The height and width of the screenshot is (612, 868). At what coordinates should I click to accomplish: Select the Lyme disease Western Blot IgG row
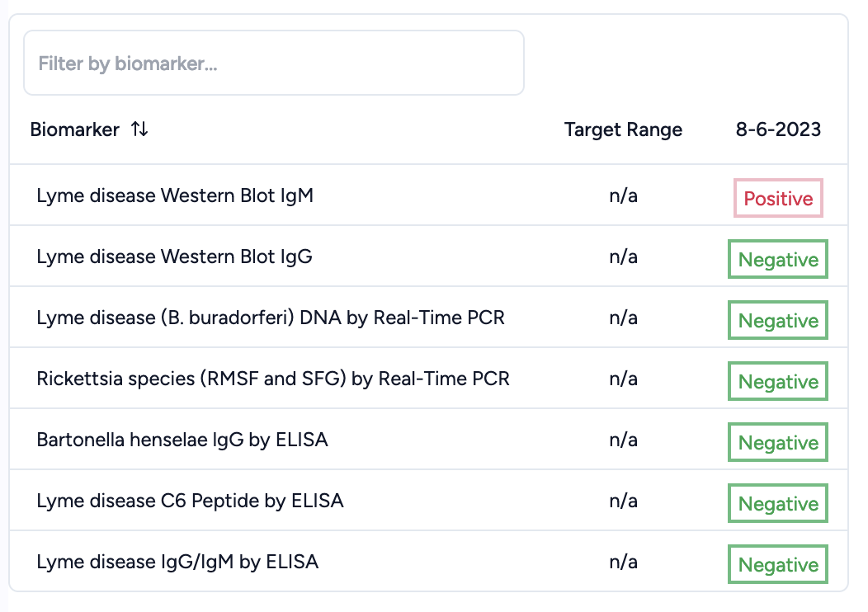(174, 257)
